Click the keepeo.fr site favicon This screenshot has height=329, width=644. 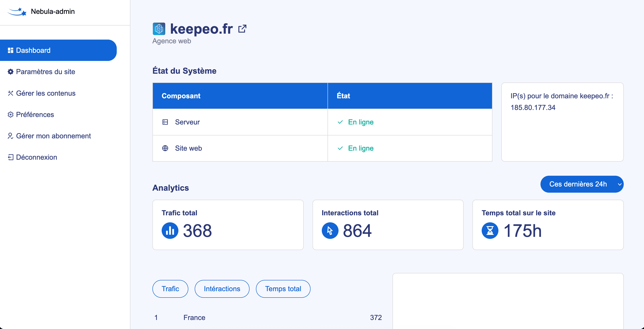click(x=159, y=29)
